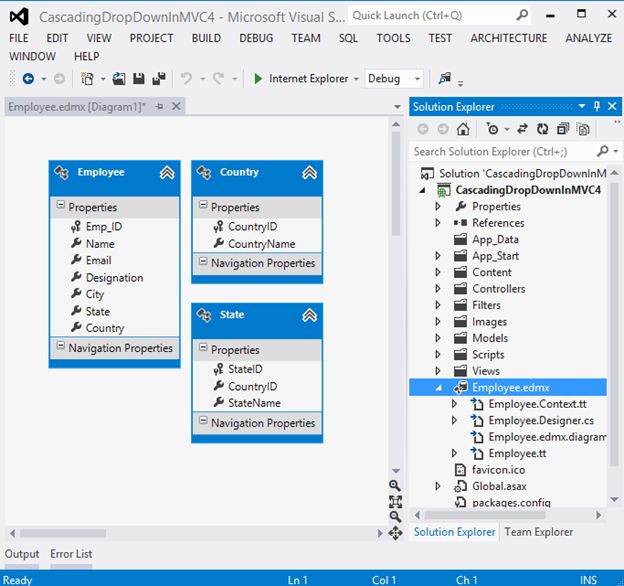Click the Search Solution Explorer field

pyautogui.click(x=502, y=151)
